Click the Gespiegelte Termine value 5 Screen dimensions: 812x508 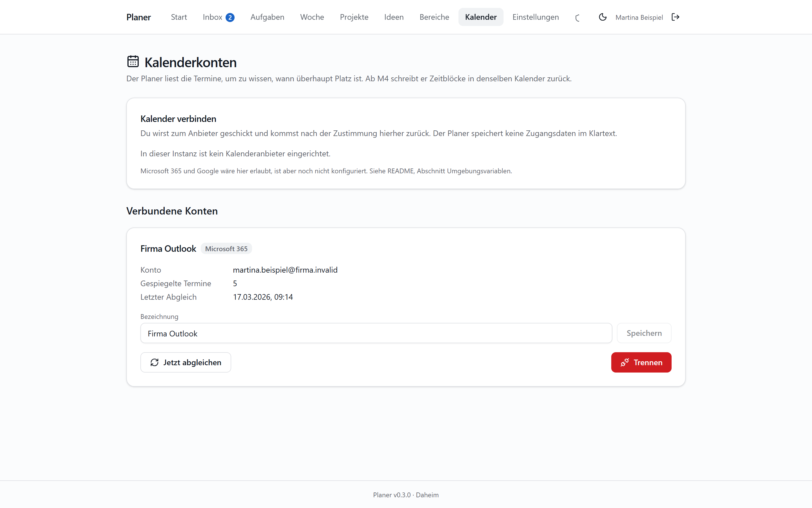pyautogui.click(x=235, y=284)
